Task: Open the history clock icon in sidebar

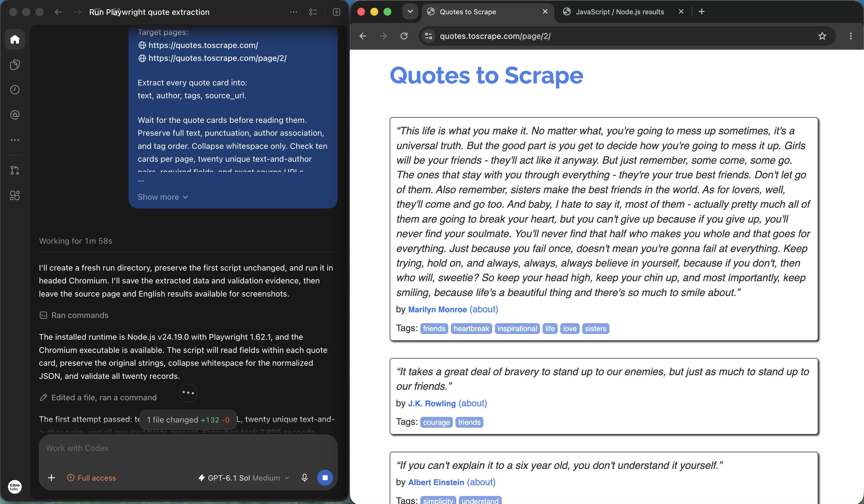Action: 15,90
